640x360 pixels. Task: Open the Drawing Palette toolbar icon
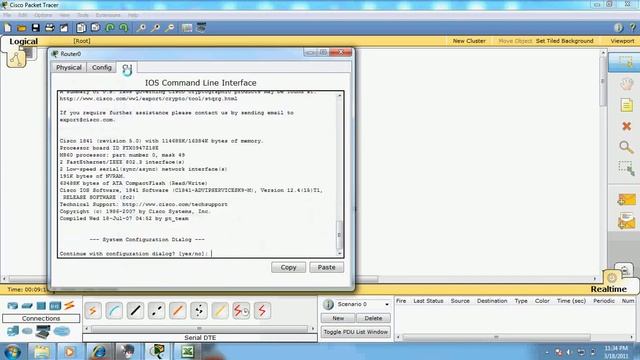tap(187, 28)
